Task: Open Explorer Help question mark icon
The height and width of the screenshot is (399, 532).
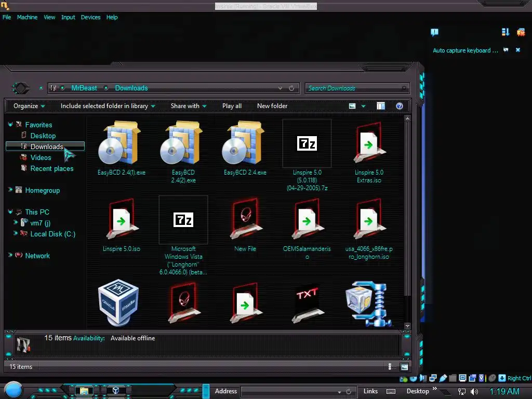Action: pyautogui.click(x=400, y=106)
